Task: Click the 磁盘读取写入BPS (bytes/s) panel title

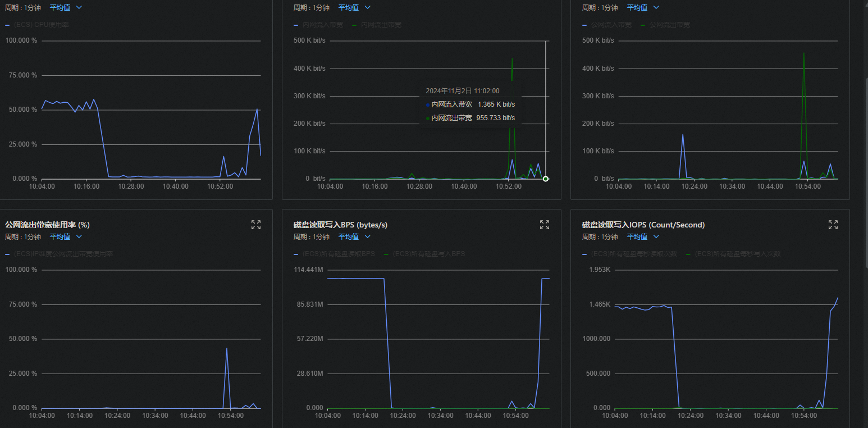Action: coord(340,225)
